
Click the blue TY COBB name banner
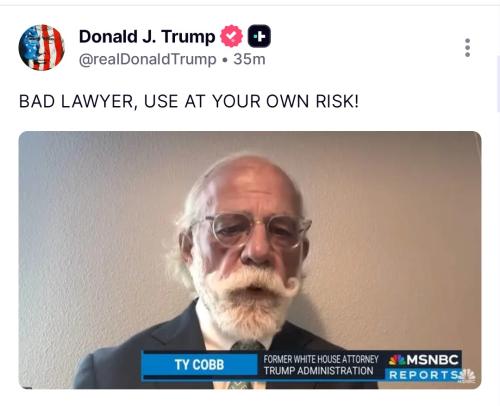199,365
